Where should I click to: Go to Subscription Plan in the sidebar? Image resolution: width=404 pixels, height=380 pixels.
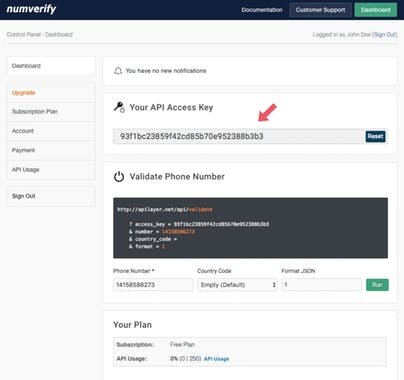(51, 112)
